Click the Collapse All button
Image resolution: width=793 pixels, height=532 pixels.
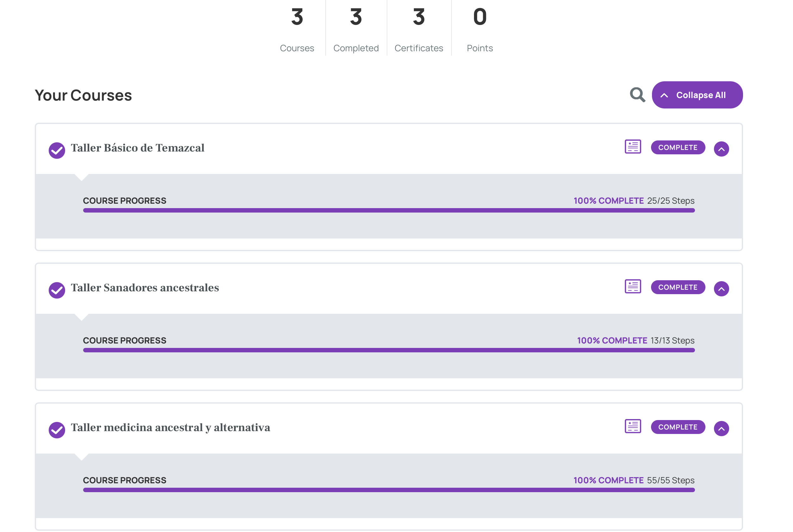pyautogui.click(x=697, y=95)
